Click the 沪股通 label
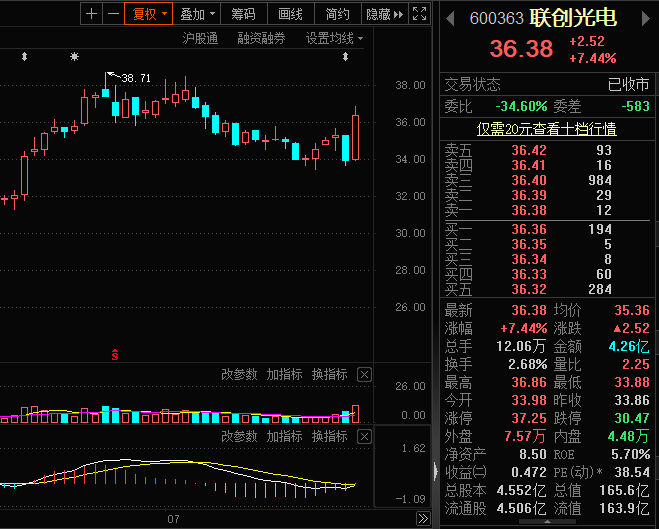The image size is (659, 529). tap(200, 39)
